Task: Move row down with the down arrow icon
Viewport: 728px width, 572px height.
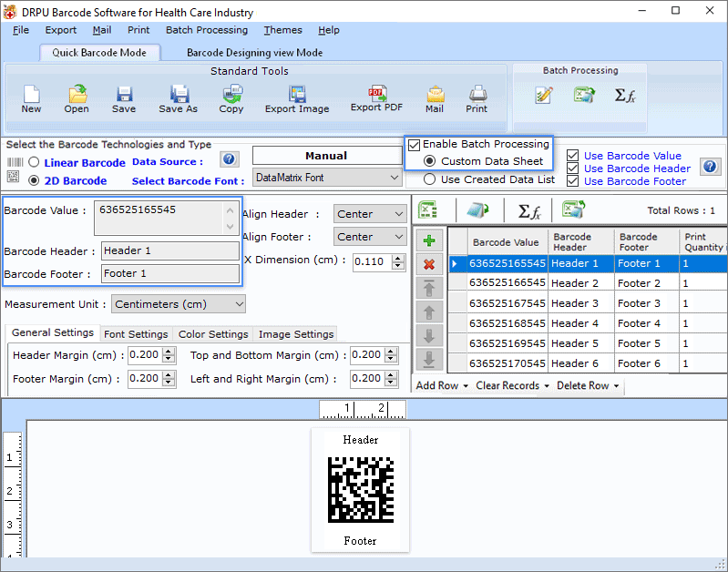Action: [x=429, y=336]
